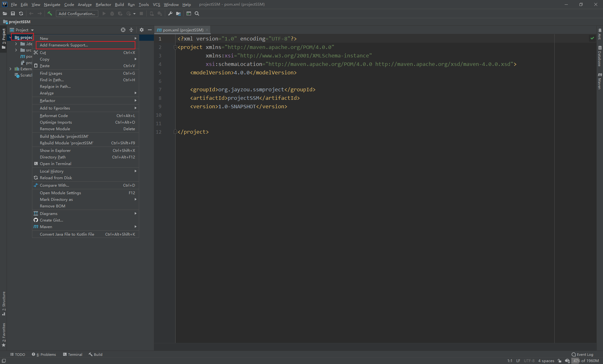This screenshot has width=603, height=364.
Task: Choose Add Framework Support
Action: tap(85, 45)
